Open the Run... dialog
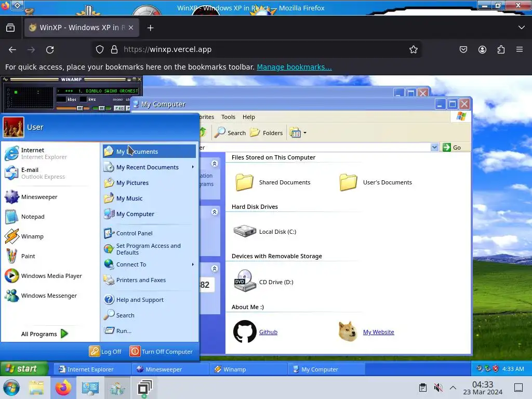This screenshot has width=532, height=399. pos(149,331)
